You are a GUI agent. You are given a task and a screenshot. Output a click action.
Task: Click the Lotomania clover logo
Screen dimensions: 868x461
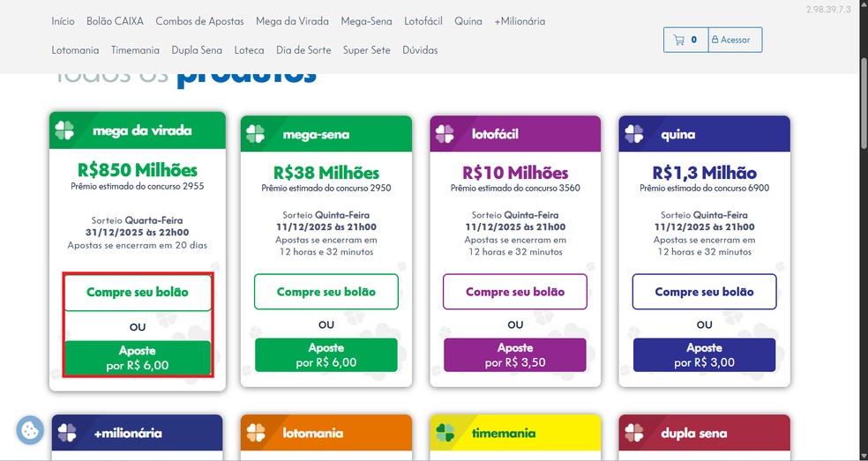256,433
